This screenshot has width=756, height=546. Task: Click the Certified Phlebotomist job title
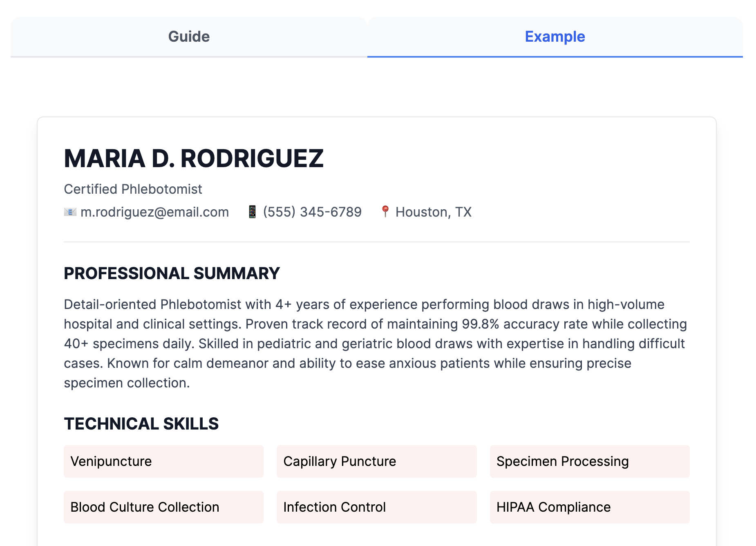click(x=133, y=189)
